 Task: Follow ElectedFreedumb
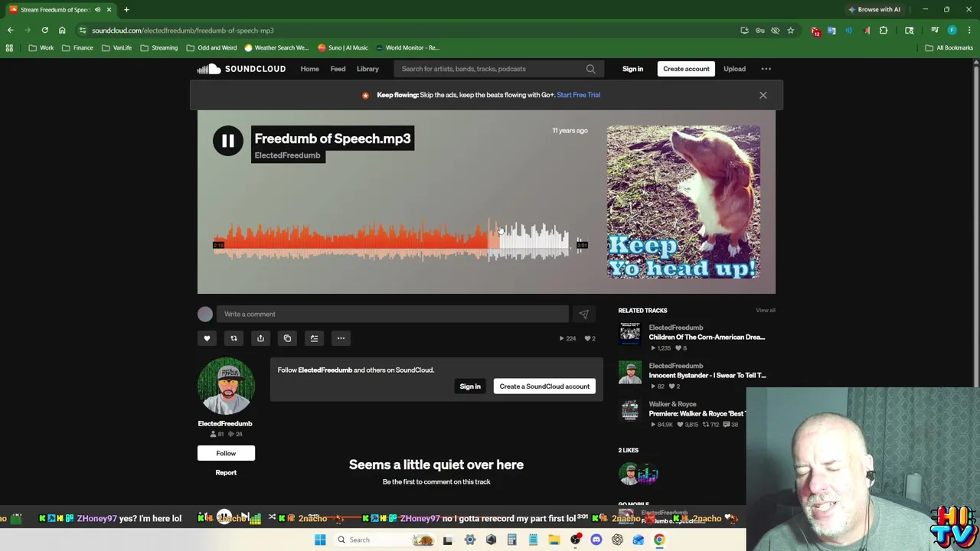(226, 453)
